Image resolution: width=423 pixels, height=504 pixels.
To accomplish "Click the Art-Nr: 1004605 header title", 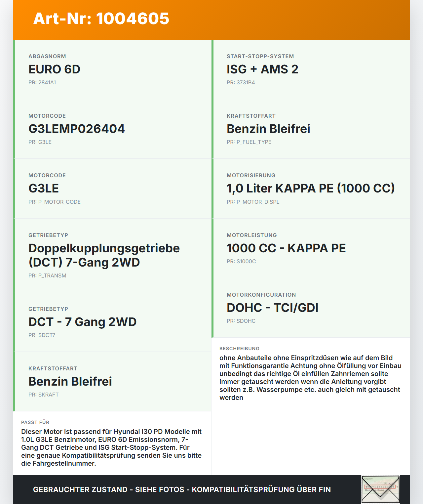I will point(101,19).
